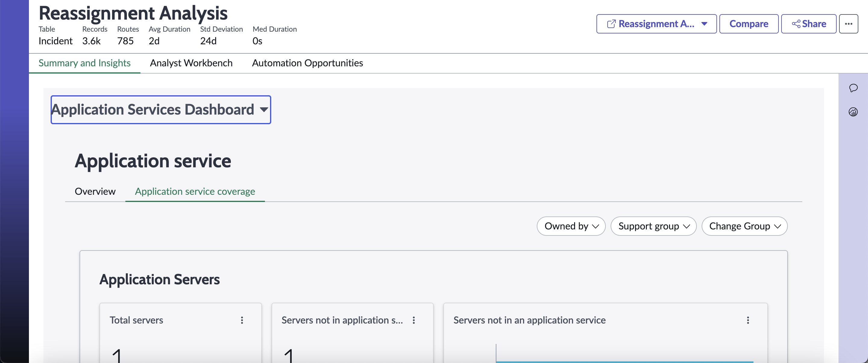Open the analytics gauge sidebar icon
This screenshot has width=868, height=363.
(x=853, y=112)
